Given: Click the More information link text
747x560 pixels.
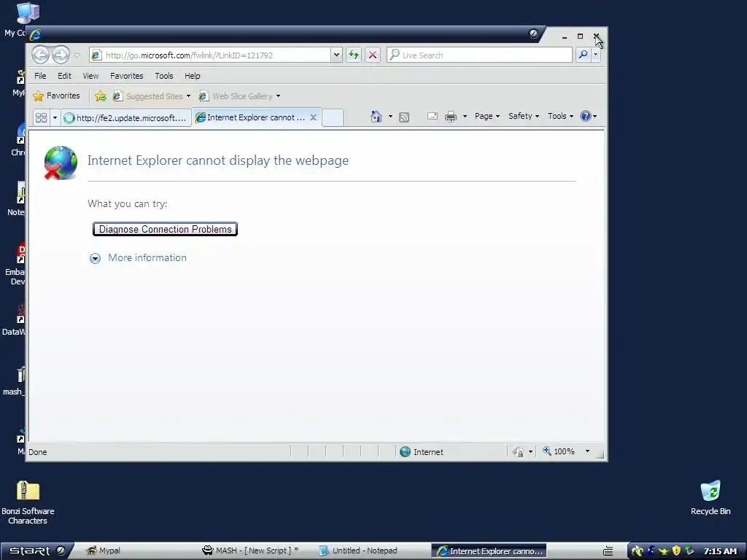Looking at the screenshot, I should (147, 257).
